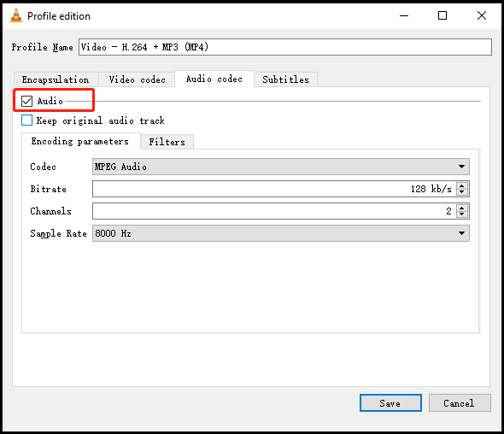Image resolution: width=504 pixels, height=434 pixels.
Task: Click into the Bitrate value field
Action: point(274,189)
